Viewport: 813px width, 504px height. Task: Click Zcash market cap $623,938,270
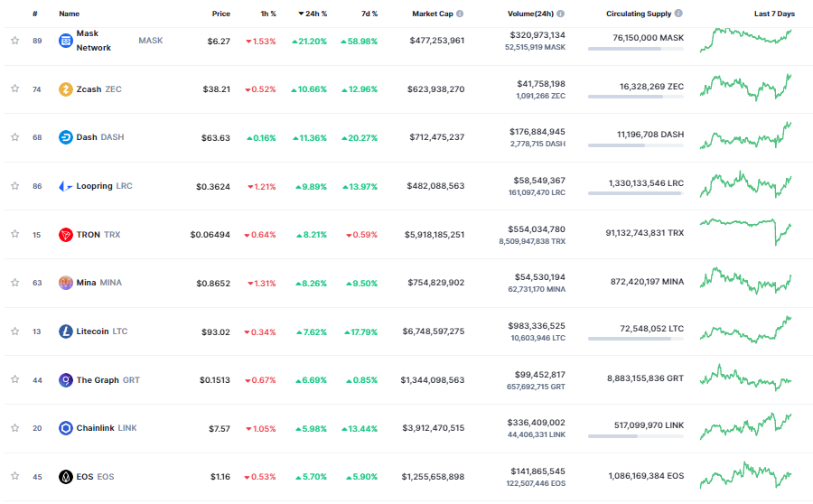[x=436, y=89]
